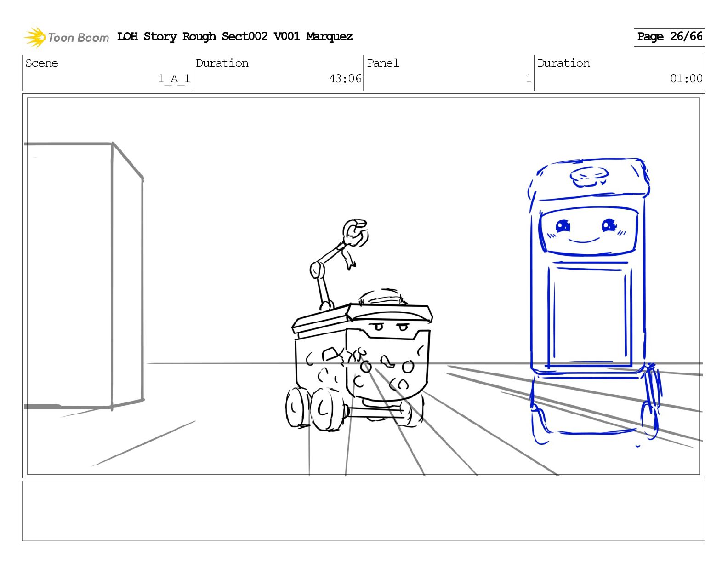
Task: Click the empty notes box below the panel
Action: coord(364,511)
